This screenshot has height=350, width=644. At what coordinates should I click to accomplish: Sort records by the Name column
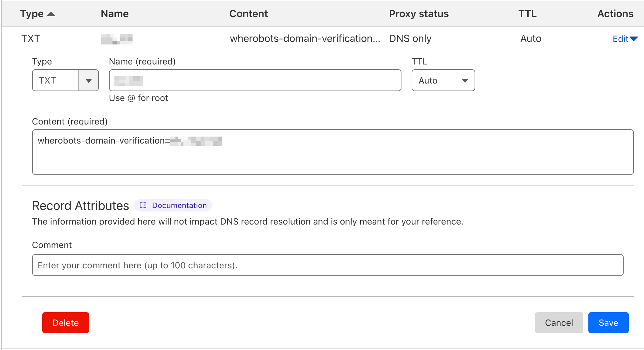click(114, 13)
